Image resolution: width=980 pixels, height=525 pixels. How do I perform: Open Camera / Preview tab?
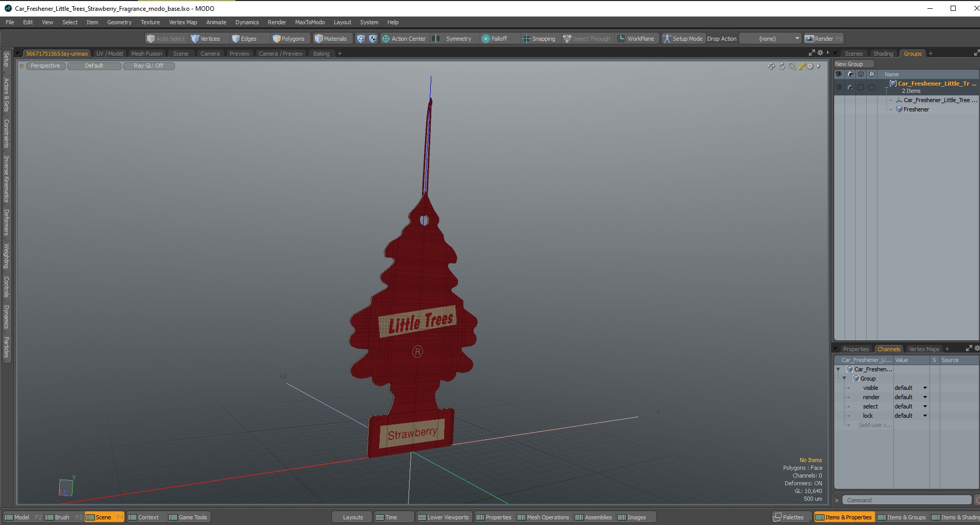[x=280, y=54]
